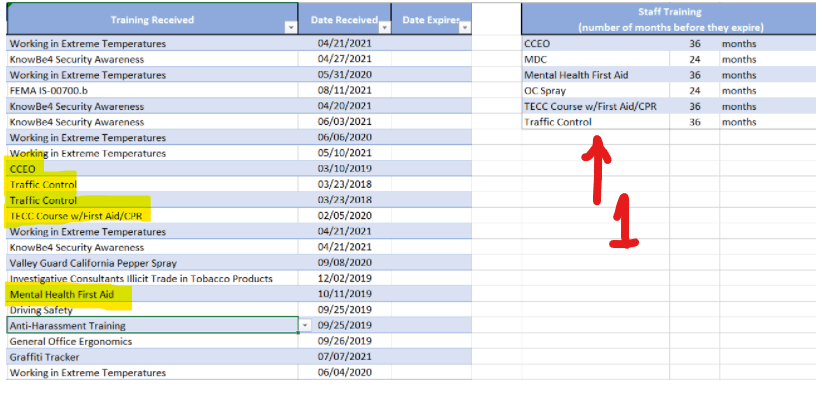Select the Training Received column header

[152, 19]
